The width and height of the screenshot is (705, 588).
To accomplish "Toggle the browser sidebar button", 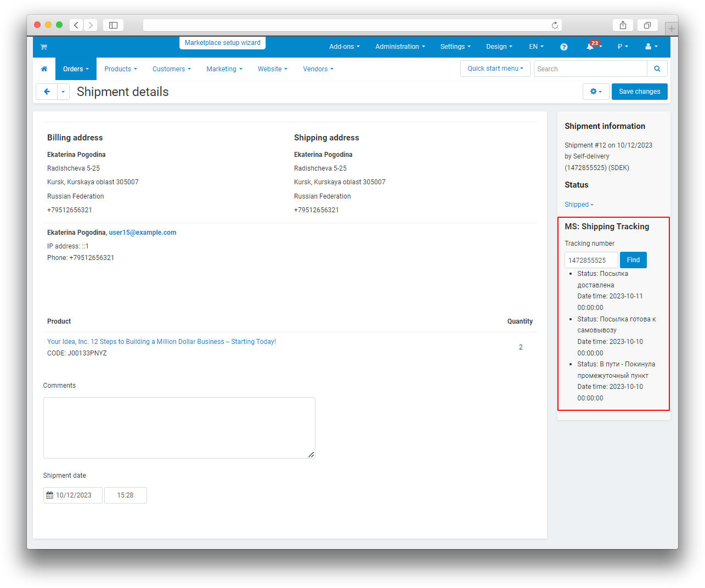I will pyautogui.click(x=113, y=25).
